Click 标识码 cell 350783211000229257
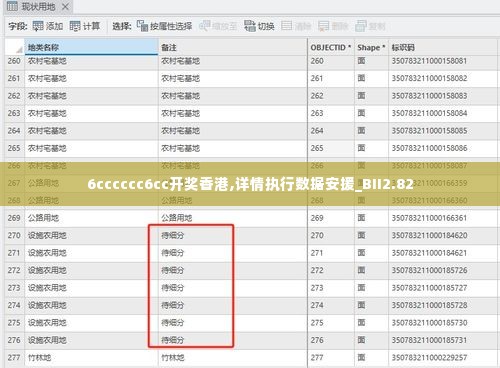Viewport: 500px width, 368px height. pyautogui.click(x=443, y=358)
